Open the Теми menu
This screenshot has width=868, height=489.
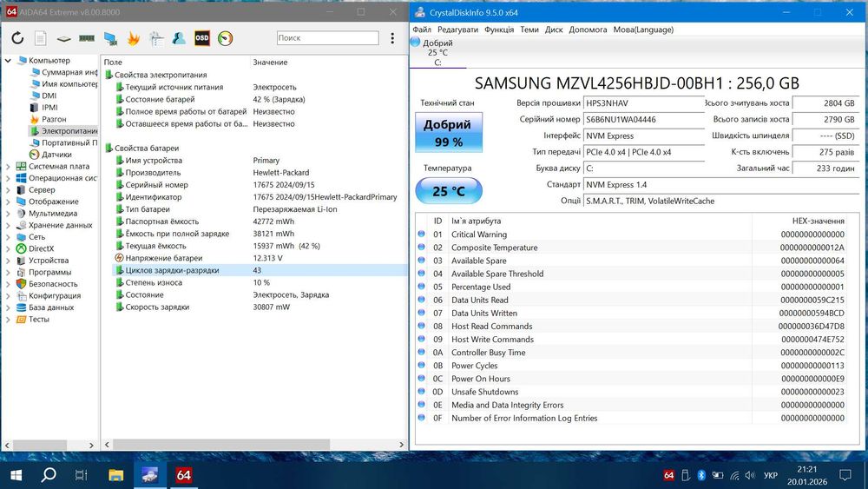click(x=529, y=30)
